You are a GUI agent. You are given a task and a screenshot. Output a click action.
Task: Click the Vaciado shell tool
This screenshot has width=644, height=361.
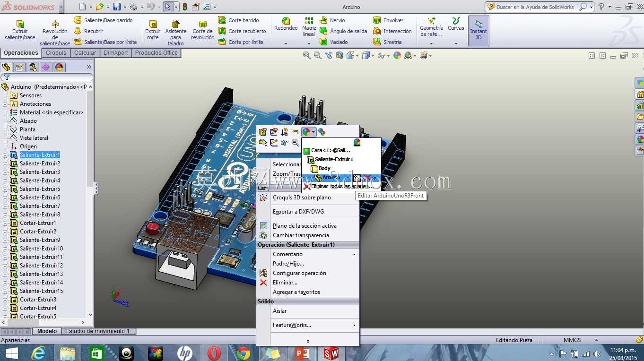click(334, 42)
